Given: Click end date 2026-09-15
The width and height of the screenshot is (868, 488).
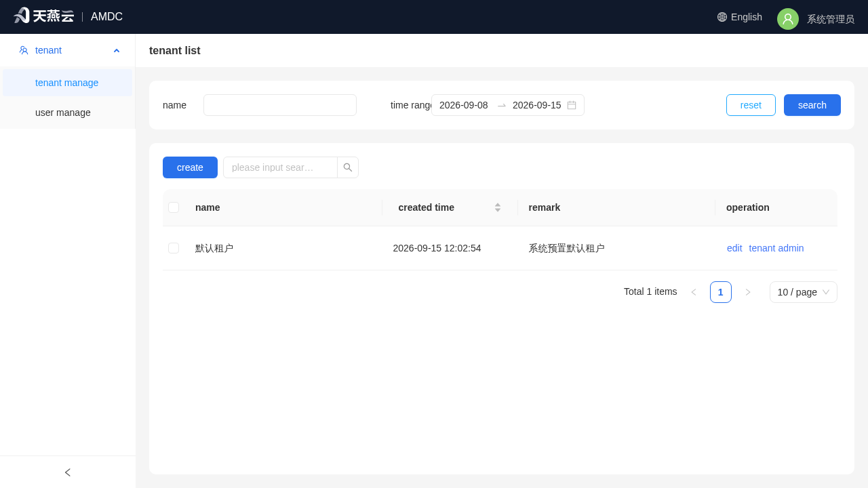Looking at the screenshot, I should (x=537, y=105).
